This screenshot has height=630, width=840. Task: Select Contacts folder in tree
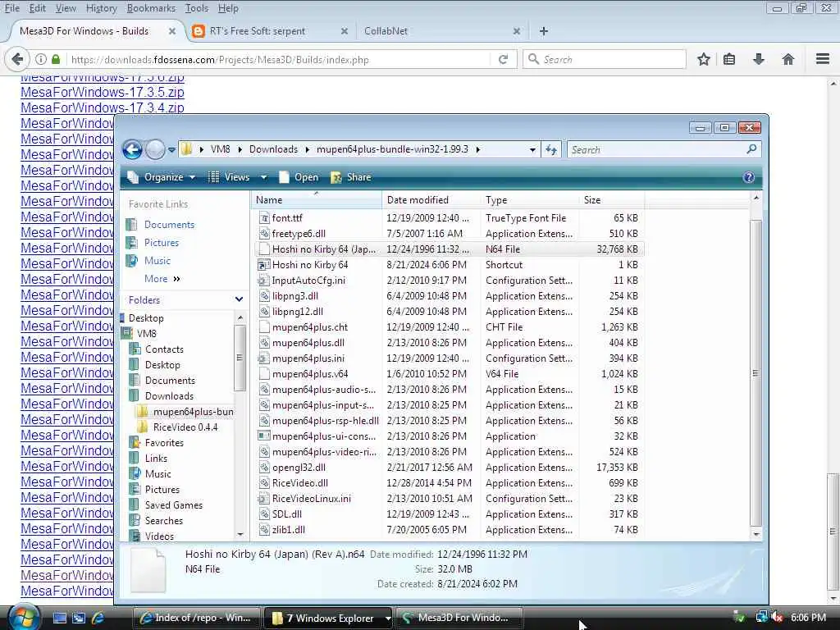pos(164,349)
